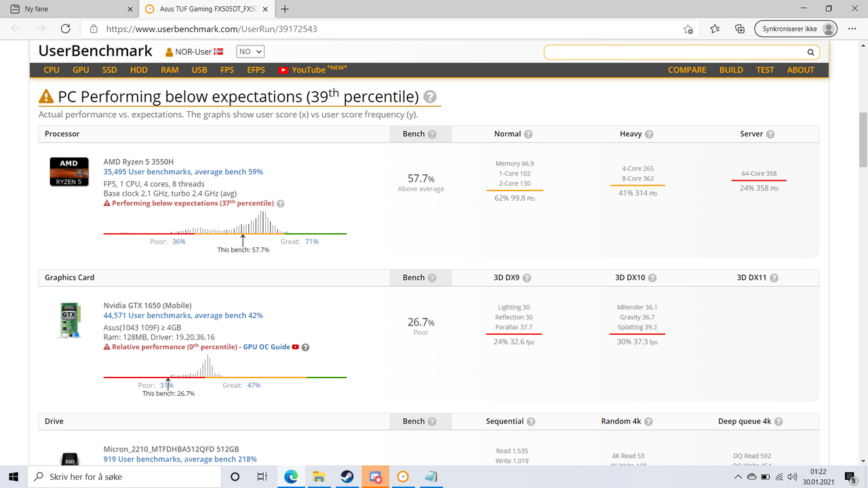This screenshot has height=488, width=868.
Task: Open the SSD menu item
Action: pos(109,70)
